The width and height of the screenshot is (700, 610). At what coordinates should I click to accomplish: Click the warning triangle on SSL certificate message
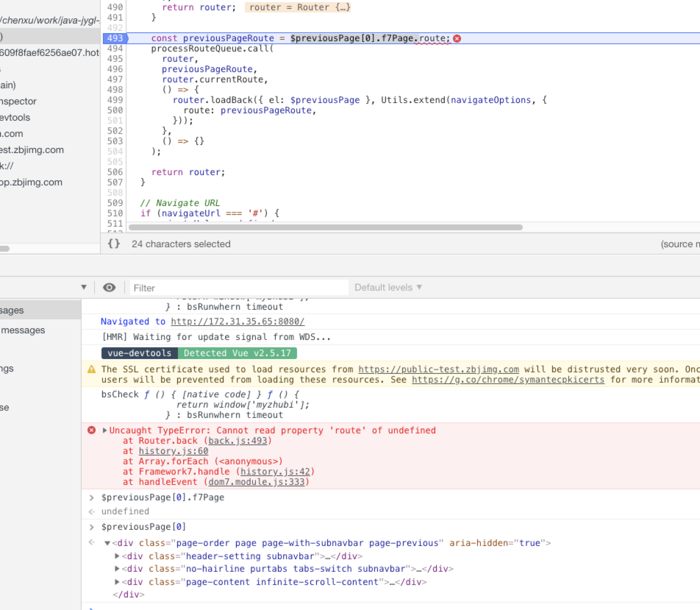(x=92, y=369)
